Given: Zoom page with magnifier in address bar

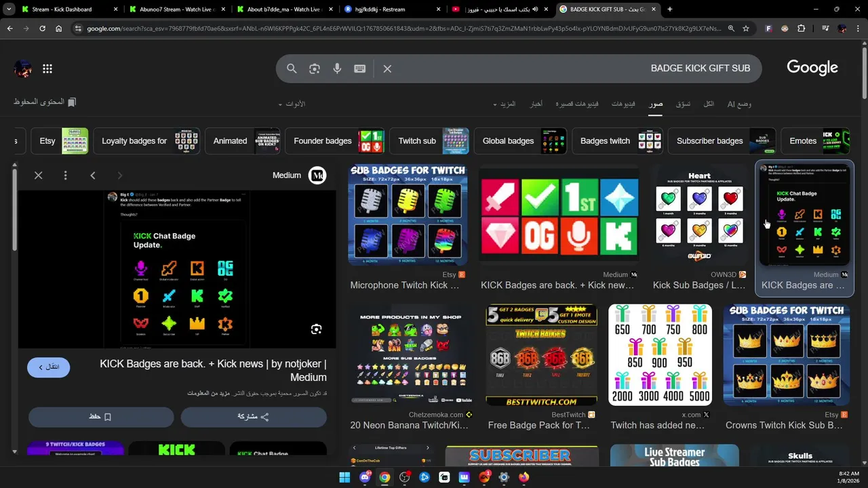Looking at the screenshot, I should point(731,28).
